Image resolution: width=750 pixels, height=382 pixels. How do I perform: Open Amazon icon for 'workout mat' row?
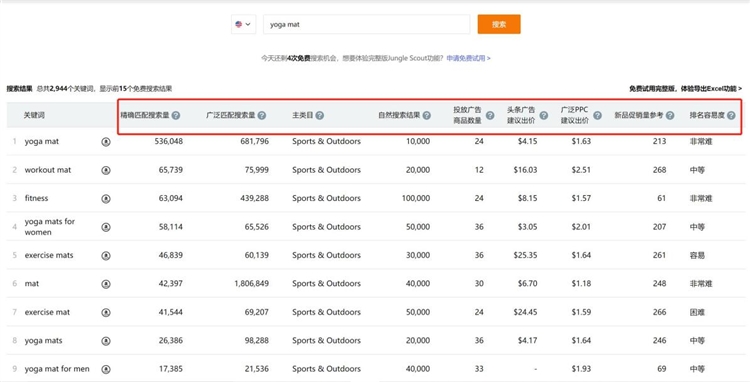[106, 170]
